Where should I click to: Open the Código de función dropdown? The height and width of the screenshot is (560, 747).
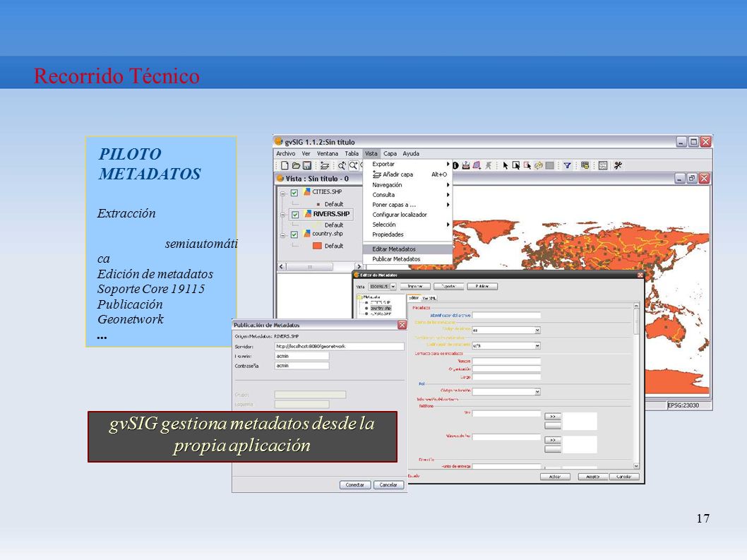click(x=537, y=392)
